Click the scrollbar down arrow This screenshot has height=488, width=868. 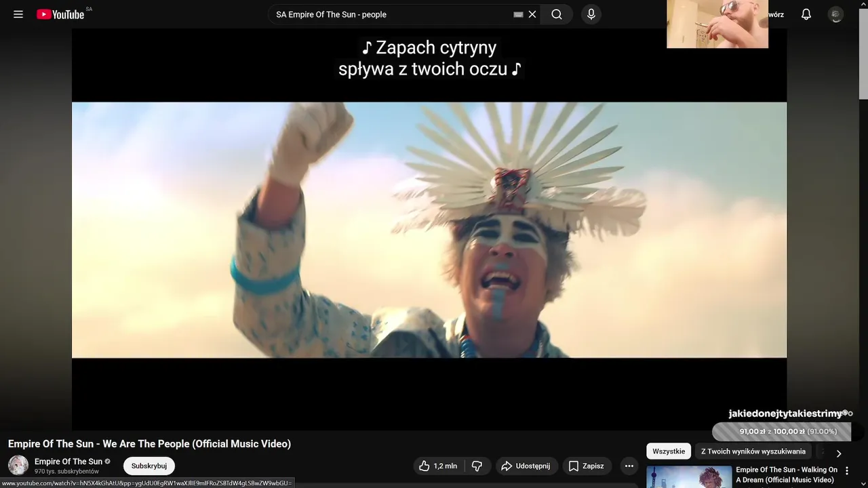pyautogui.click(x=863, y=483)
